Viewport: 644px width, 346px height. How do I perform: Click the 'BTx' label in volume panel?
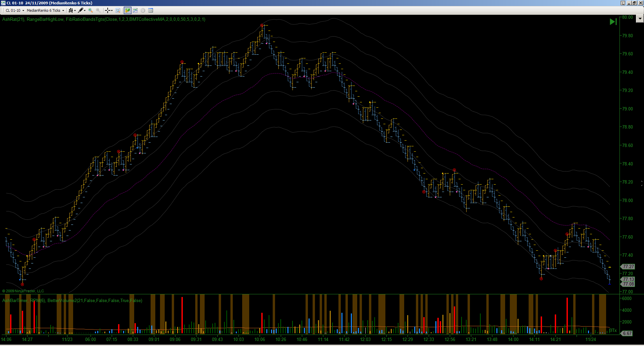(613, 331)
